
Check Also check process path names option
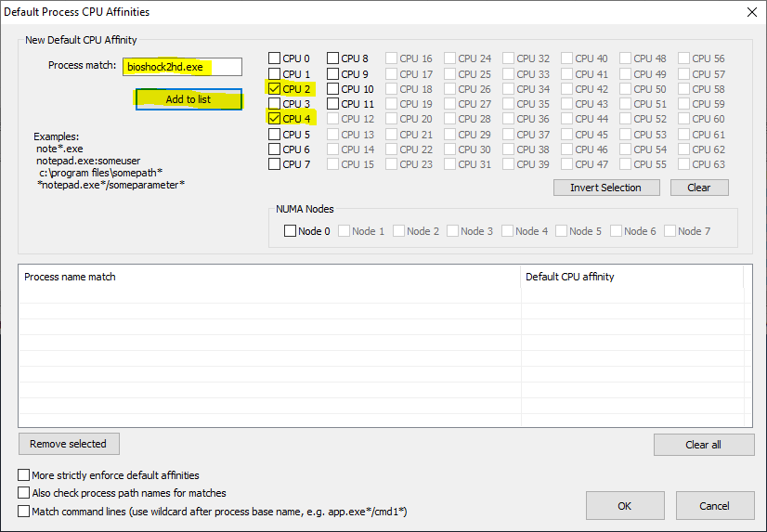24,493
